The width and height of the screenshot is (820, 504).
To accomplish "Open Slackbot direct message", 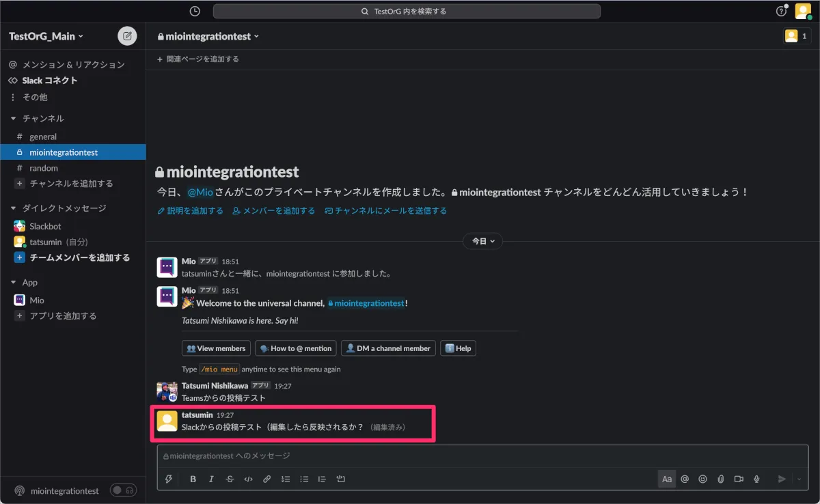I will [x=45, y=226].
